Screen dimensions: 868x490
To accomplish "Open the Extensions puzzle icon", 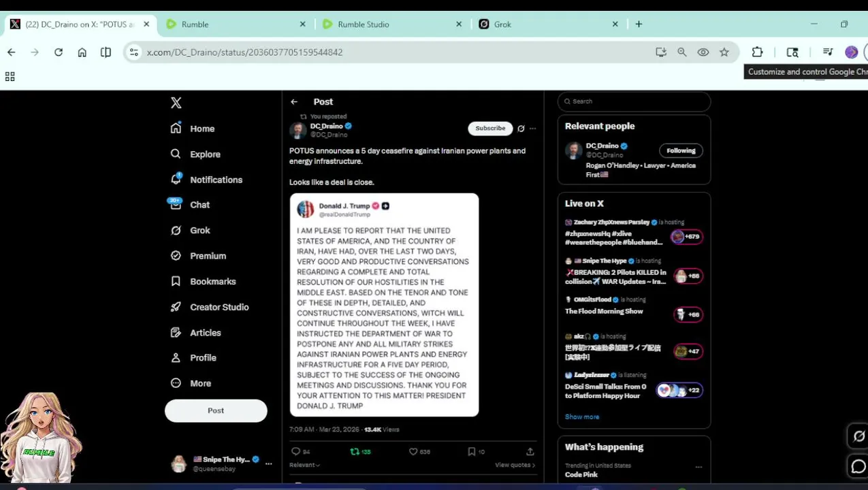I will click(757, 52).
